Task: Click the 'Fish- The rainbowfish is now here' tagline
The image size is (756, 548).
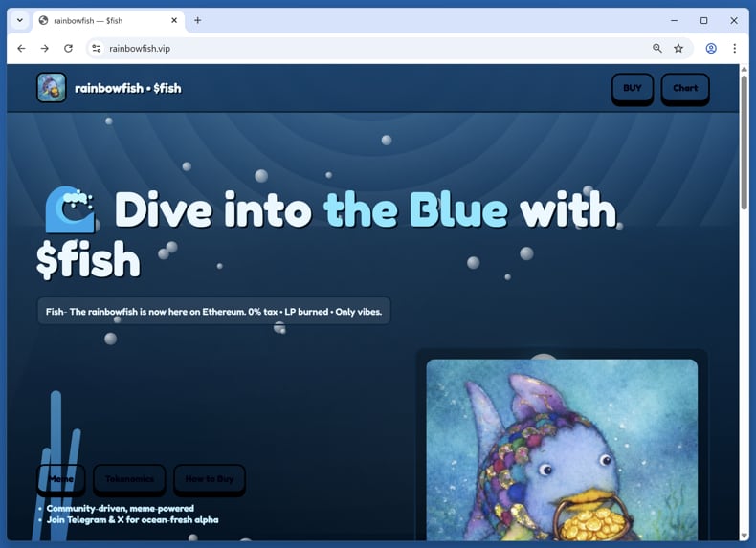Action: 213,312
